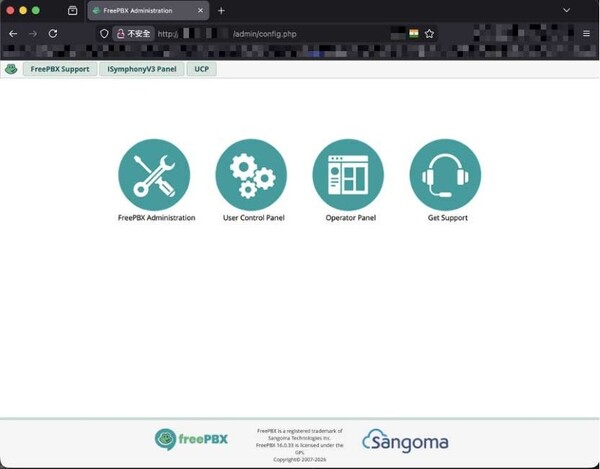This screenshot has width=600, height=469.
Task: Expand the list all tabs chevron
Action: [567, 10]
